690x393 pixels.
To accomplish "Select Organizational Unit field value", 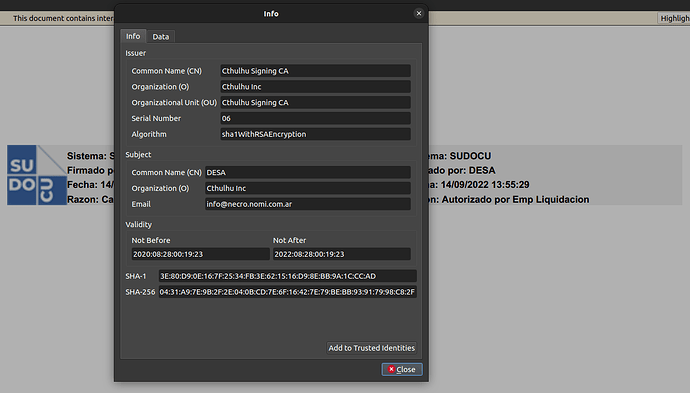I will point(315,103).
